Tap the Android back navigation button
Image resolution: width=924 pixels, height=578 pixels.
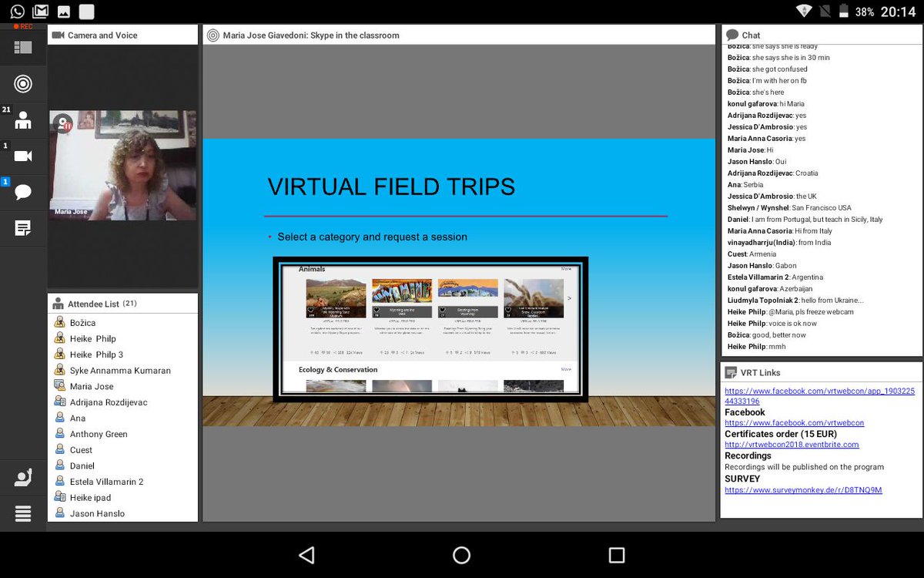point(306,555)
